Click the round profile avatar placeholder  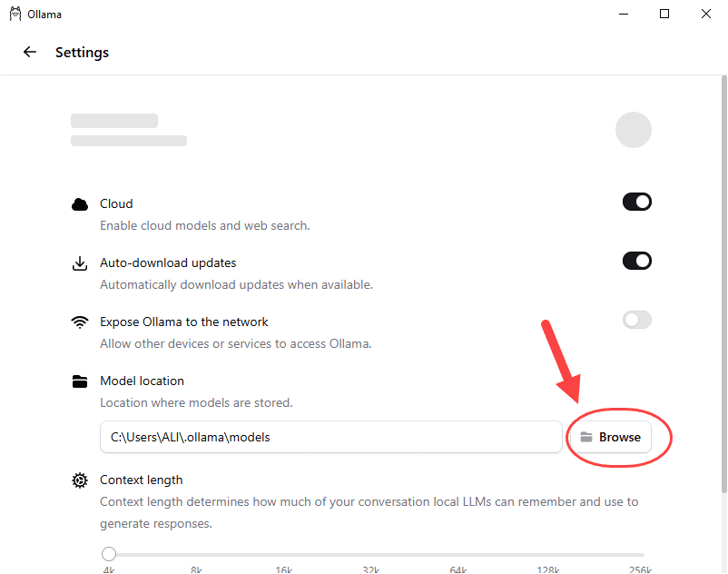pyautogui.click(x=634, y=130)
